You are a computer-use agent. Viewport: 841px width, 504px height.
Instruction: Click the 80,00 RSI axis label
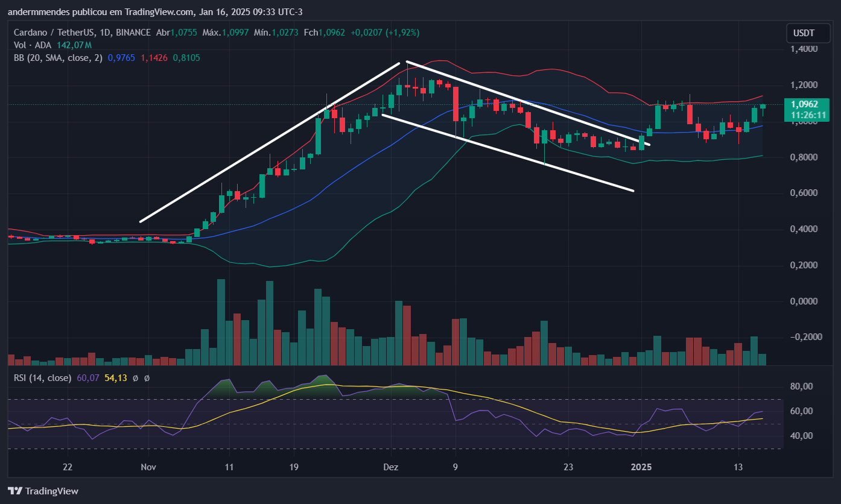tap(802, 386)
